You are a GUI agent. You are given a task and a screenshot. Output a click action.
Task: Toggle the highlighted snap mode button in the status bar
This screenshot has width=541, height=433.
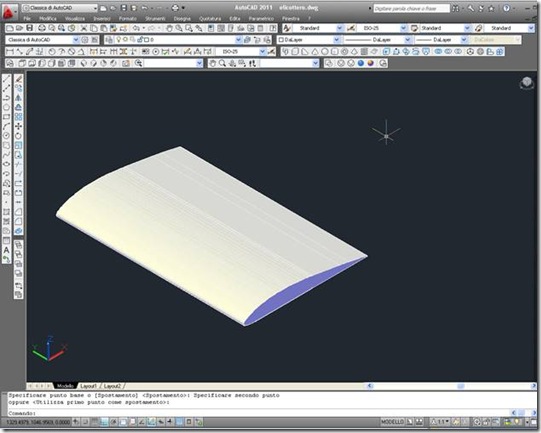(180, 422)
